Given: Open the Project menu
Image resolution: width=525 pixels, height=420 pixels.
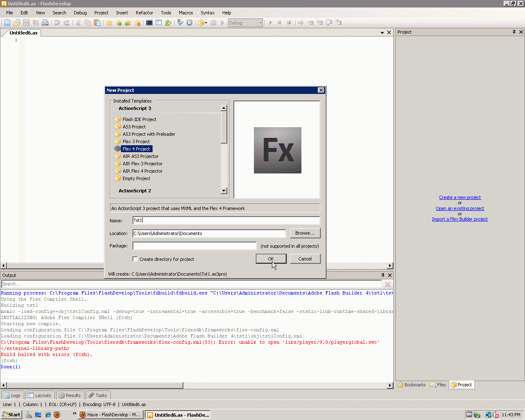Looking at the screenshot, I should [101, 13].
